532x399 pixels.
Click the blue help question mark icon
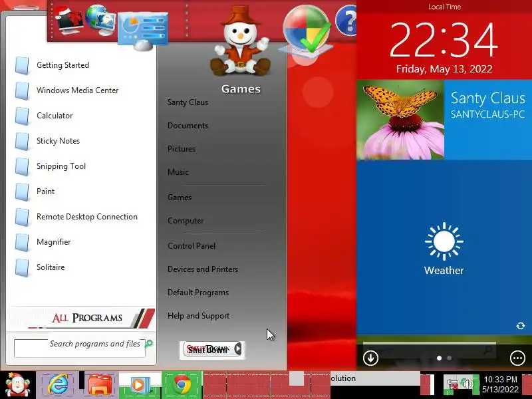(346, 21)
